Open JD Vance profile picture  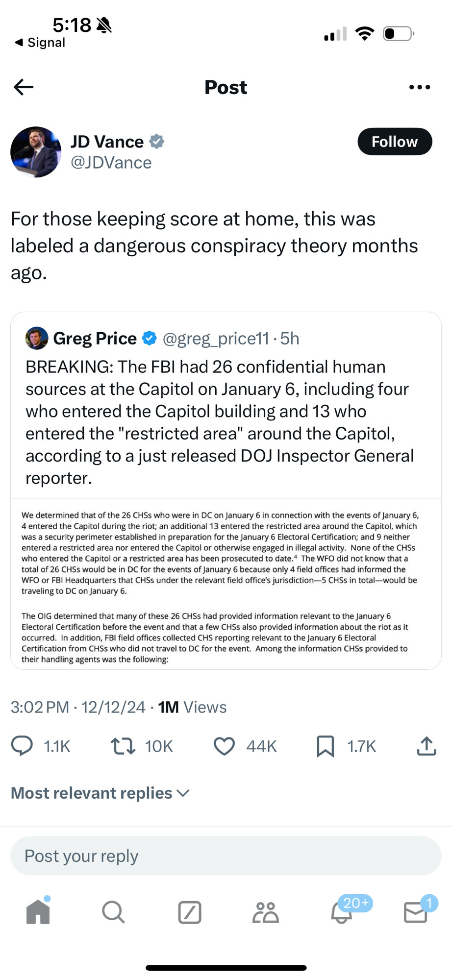click(x=36, y=152)
